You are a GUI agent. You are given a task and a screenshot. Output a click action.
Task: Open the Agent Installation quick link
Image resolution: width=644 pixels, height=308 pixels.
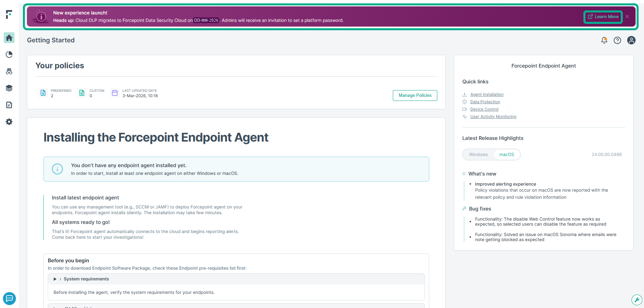[487, 94]
